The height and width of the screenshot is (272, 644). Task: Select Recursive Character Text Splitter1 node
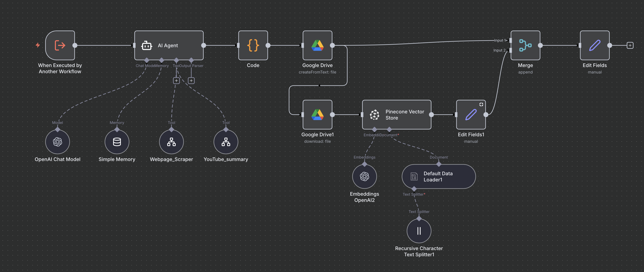click(x=419, y=231)
